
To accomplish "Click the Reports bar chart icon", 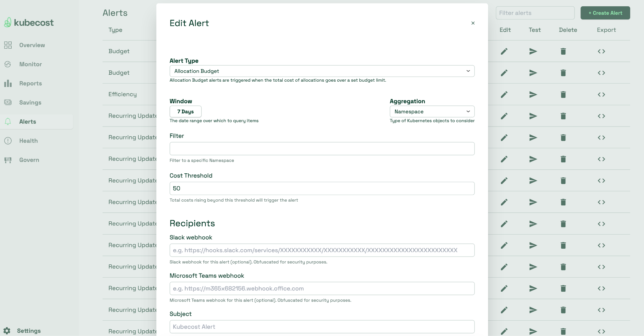I will coord(8,84).
